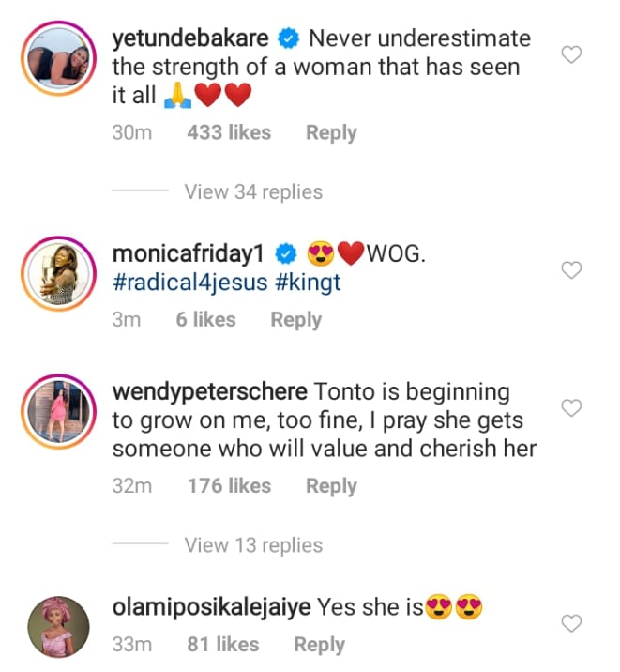Reply to olamiposikalejaiye's comment
620x672 pixels.
319,645
